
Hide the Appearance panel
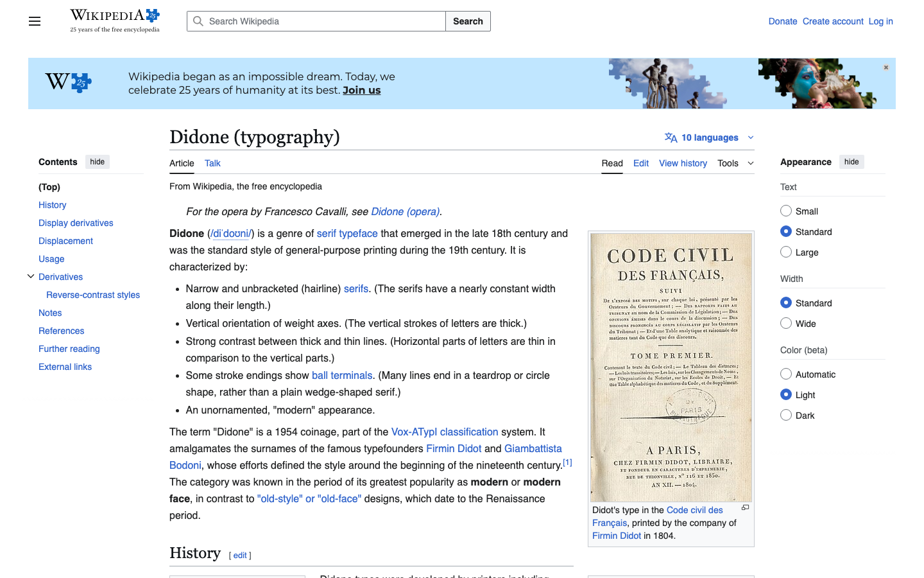click(x=851, y=161)
